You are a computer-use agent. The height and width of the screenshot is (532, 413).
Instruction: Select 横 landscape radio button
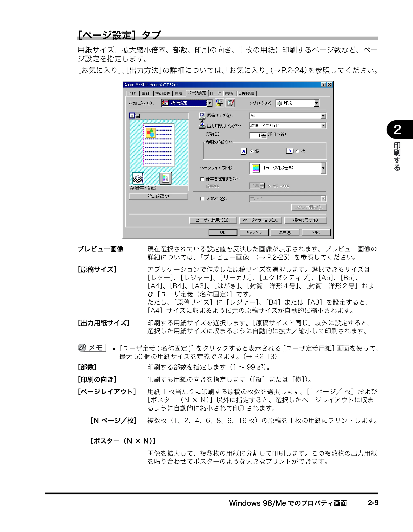pos(297,152)
